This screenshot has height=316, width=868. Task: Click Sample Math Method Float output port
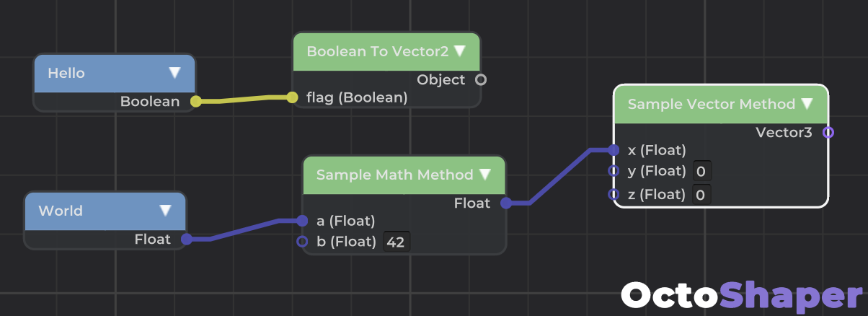pos(506,203)
